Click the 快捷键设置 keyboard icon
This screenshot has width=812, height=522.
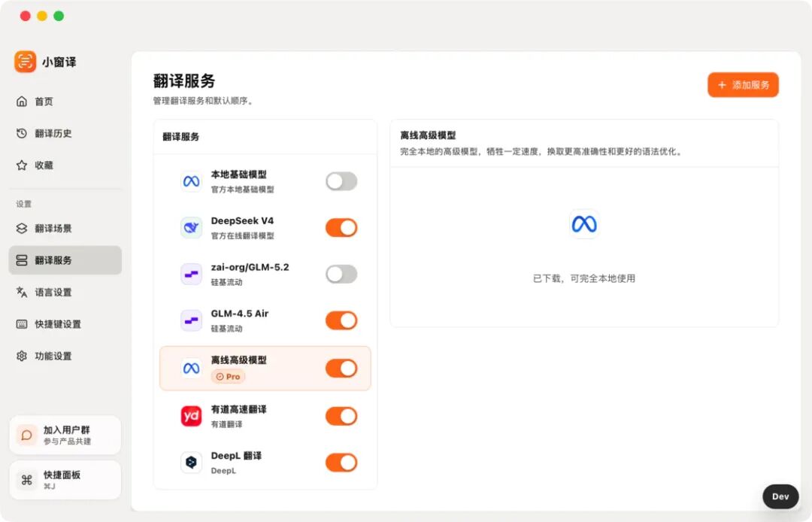[22, 324]
